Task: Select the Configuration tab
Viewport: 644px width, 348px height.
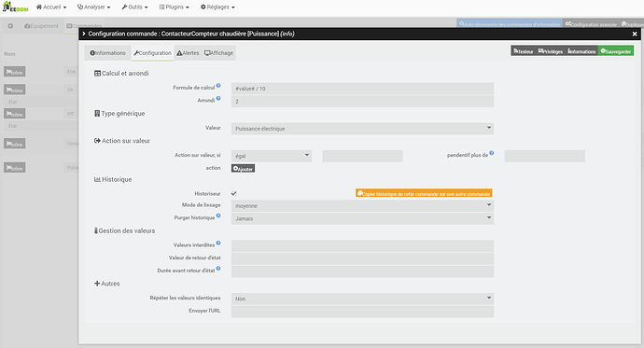Action: [152, 53]
